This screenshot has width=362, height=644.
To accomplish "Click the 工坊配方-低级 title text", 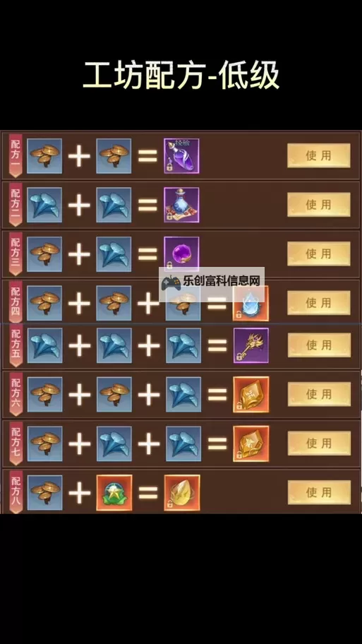I will pyautogui.click(x=181, y=76).
